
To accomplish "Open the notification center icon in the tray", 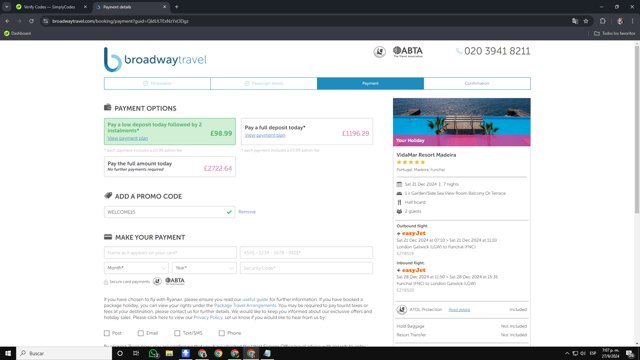I will [630, 353].
